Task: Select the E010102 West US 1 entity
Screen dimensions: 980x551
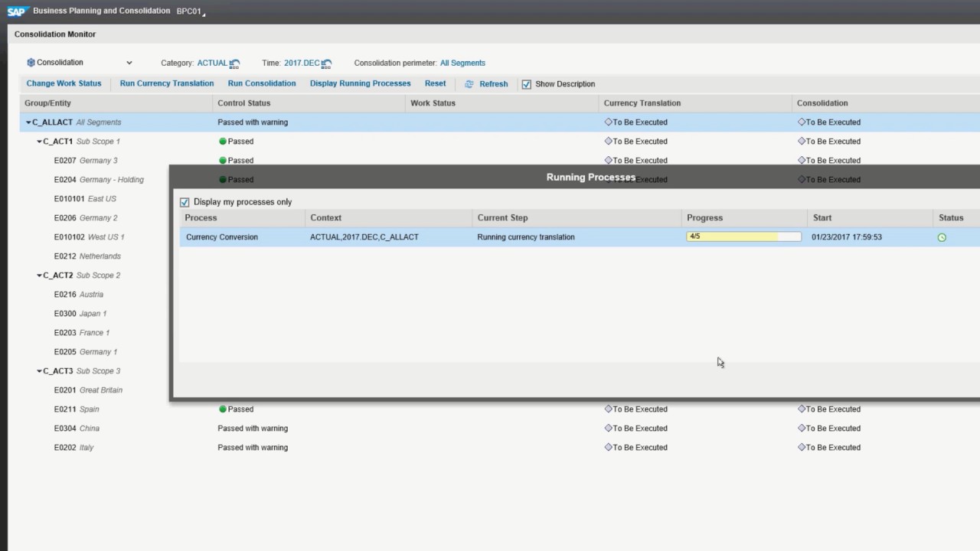Action: tap(89, 237)
